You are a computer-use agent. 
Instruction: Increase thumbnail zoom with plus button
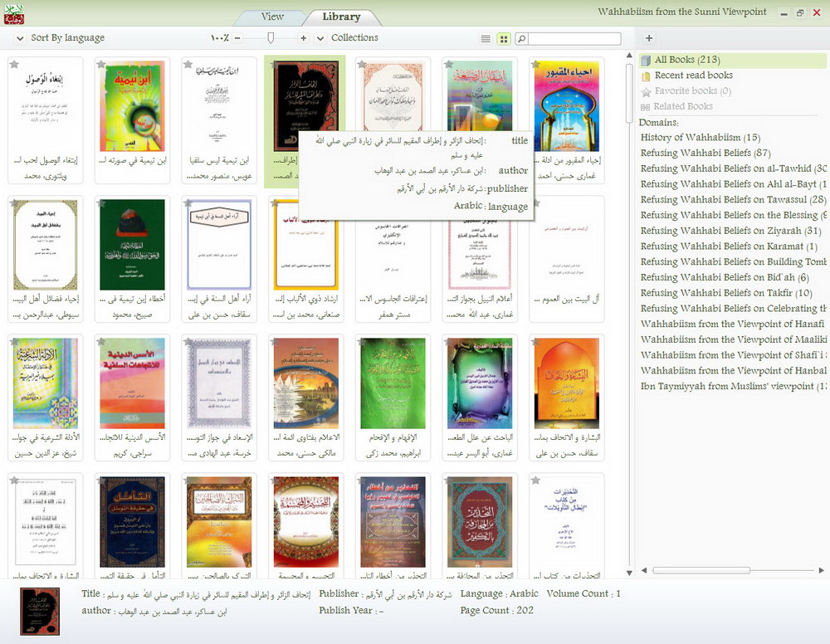pos(303,38)
